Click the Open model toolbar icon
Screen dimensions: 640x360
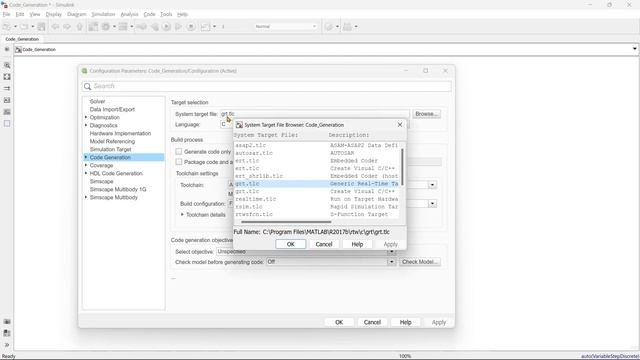pos(24,27)
